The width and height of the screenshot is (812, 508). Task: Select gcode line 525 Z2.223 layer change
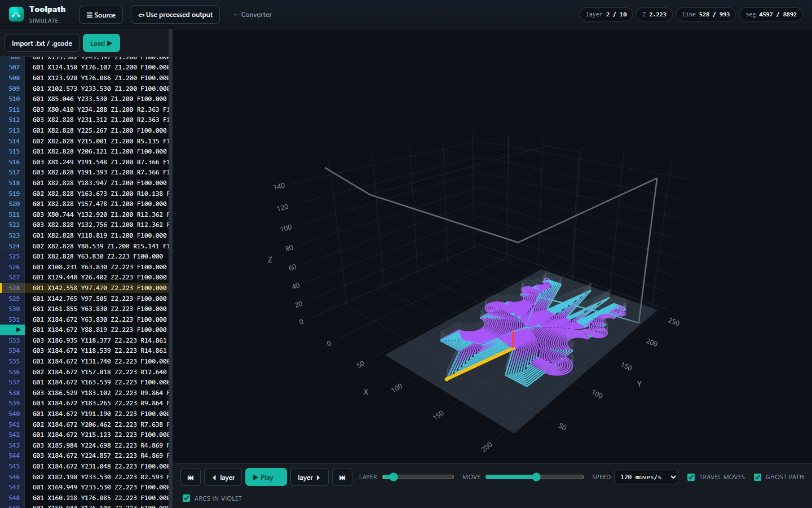[85, 256]
